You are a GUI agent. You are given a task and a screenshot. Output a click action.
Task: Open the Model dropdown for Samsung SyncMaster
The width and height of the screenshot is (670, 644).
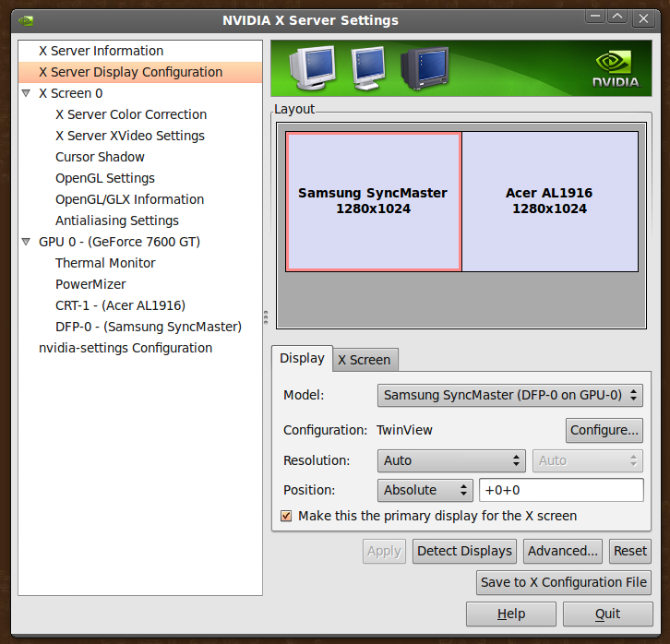coord(509,395)
